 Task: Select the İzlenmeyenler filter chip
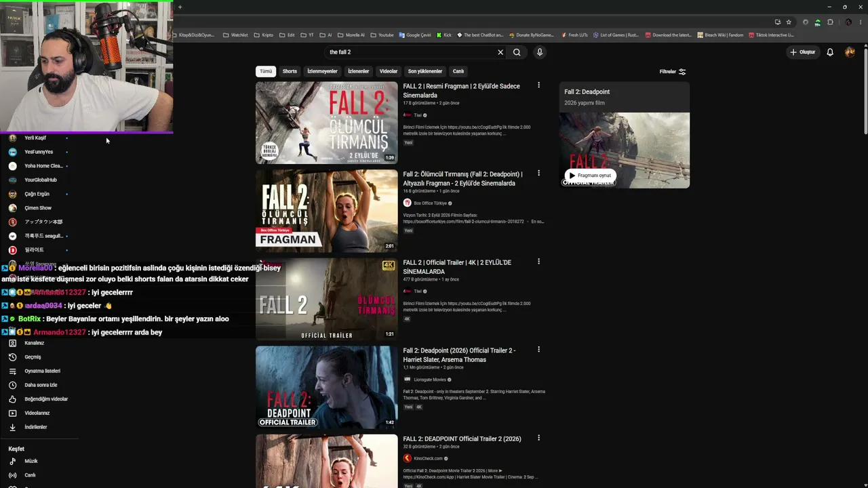click(x=322, y=71)
